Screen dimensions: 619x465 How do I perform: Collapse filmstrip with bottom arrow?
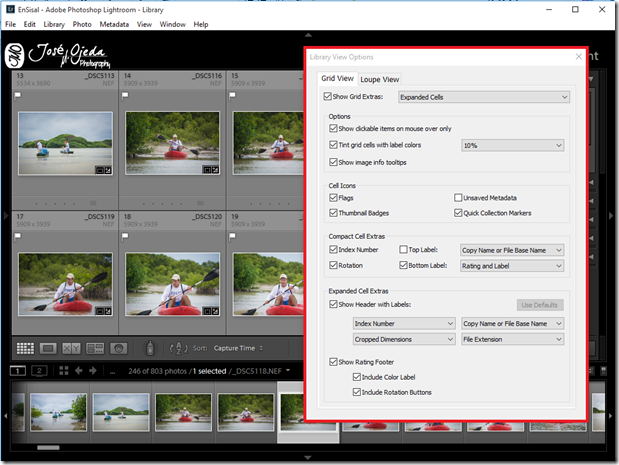tap(308, 458)
